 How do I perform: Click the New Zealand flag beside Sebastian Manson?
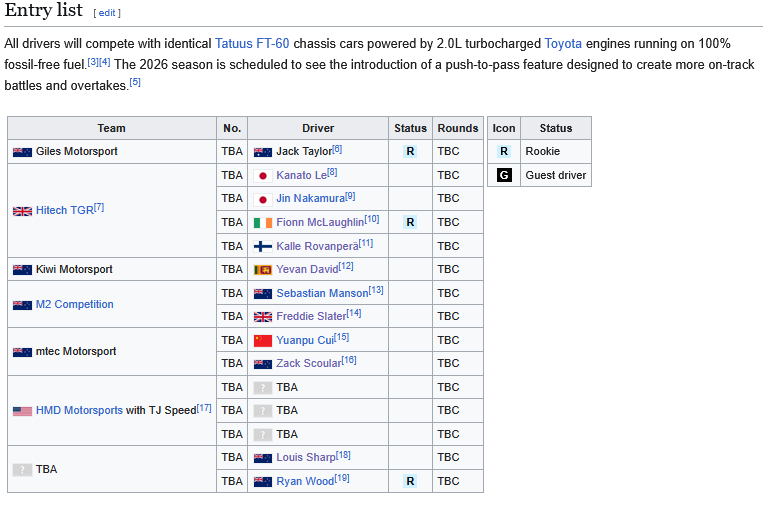[x=263, y=294]
